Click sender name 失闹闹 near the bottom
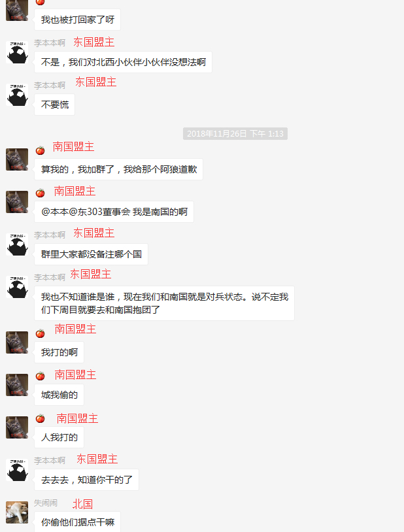The image size is (404, 532). click(x=46, y=503)
